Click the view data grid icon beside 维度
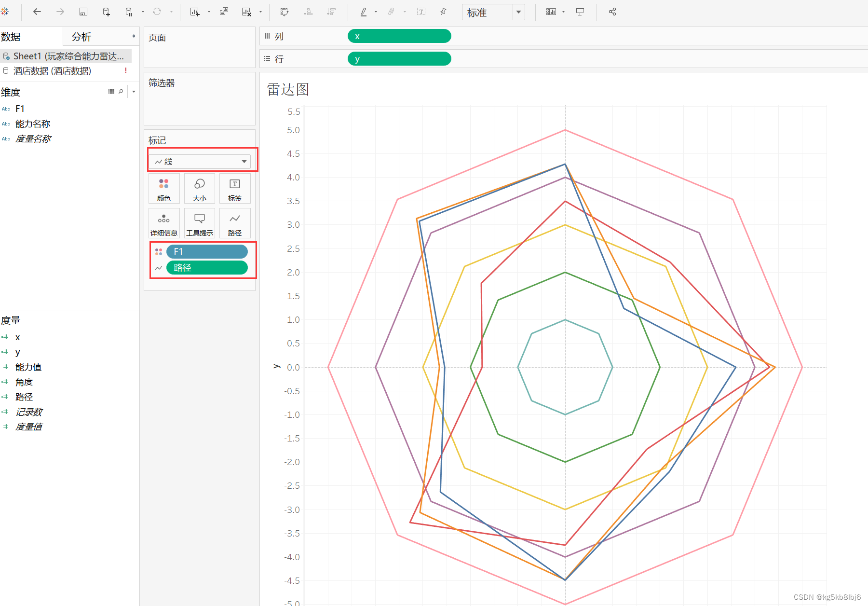868x606 pixels. 111,91
